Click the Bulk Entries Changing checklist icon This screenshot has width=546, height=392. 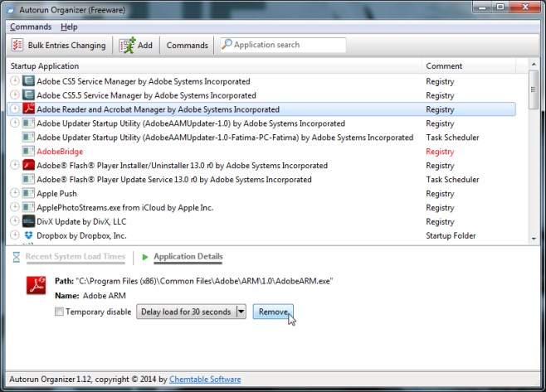click(17, 45)
